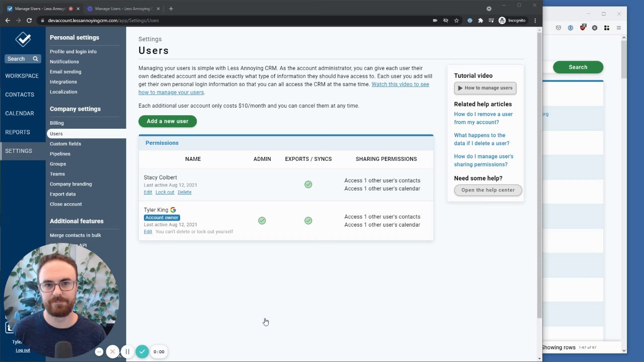Open Email sending settings
This screenshot has height=362, width=644.
(65, 72)
